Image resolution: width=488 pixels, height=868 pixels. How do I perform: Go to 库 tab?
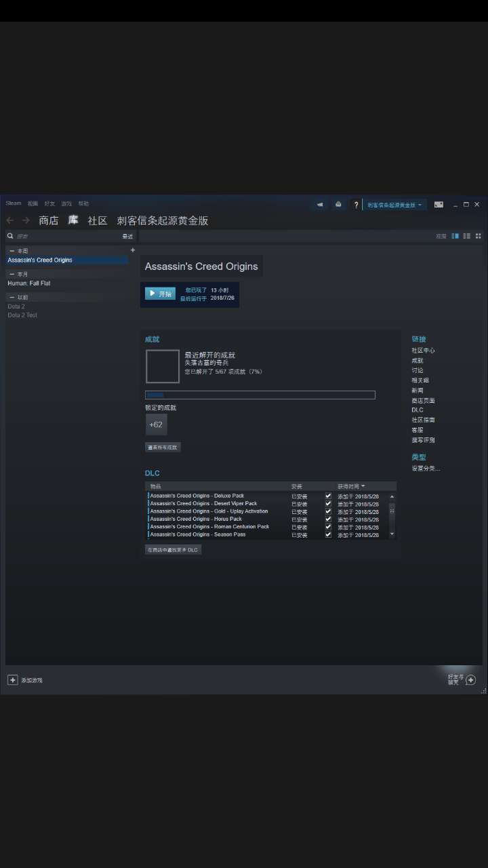coord(73,220)
